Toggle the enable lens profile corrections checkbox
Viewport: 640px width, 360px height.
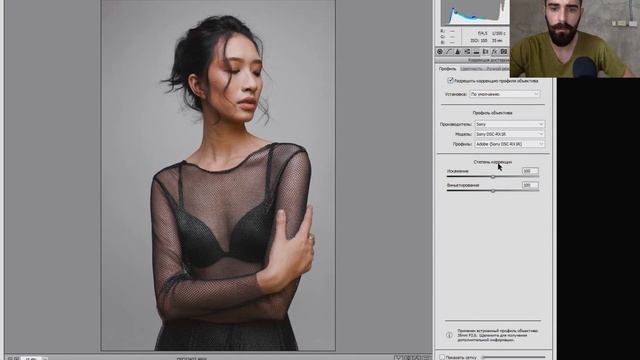tap(450, 80)
